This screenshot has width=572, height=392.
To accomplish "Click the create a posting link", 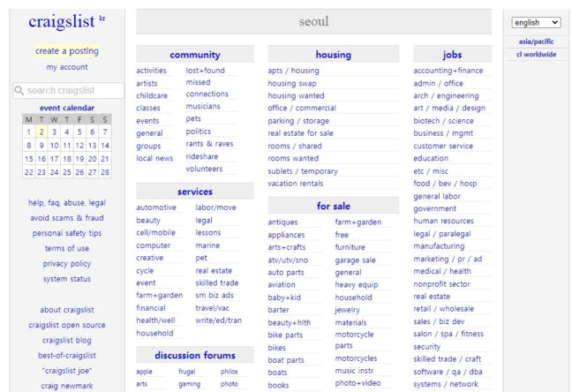I will [x=67, y=51].
